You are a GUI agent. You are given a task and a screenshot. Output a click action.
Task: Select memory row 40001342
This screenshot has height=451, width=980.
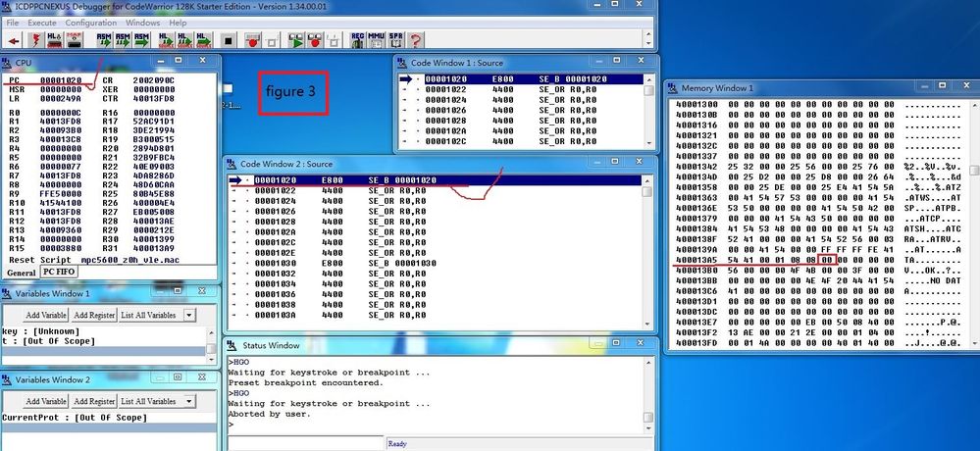point(818,167)
